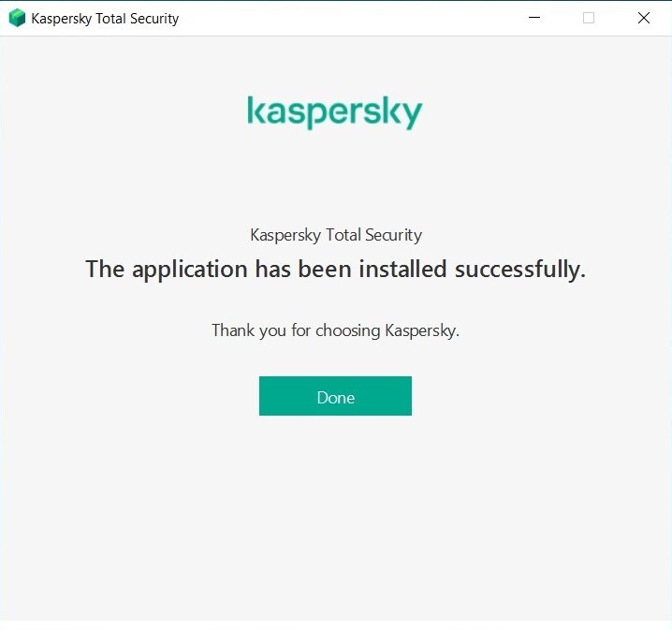Click the Thank you for choosing Kaspersky message

point(335,330)
